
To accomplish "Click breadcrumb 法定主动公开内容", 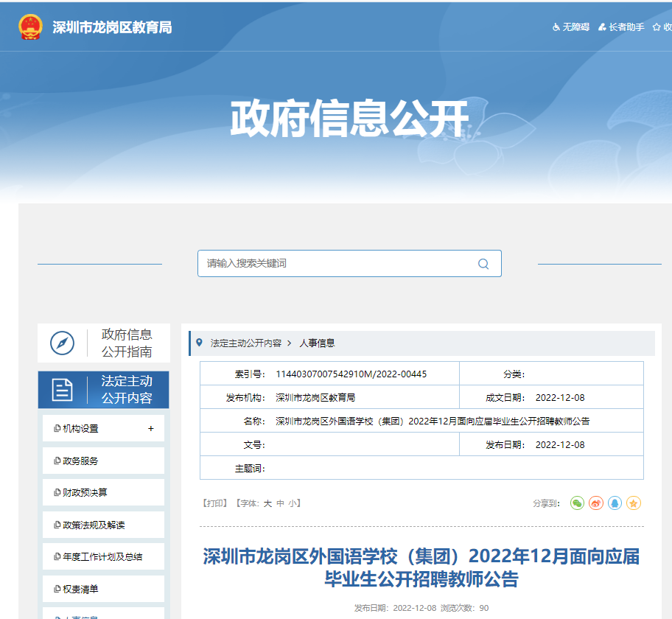I will [246, 343].
